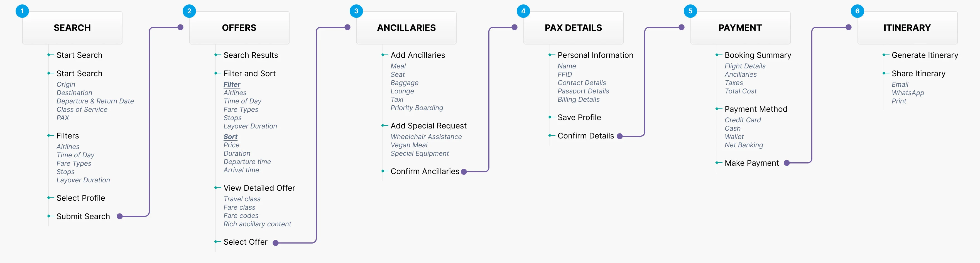
Task: Click the Confirm Ancillaries step
Action: click(425, 172)
